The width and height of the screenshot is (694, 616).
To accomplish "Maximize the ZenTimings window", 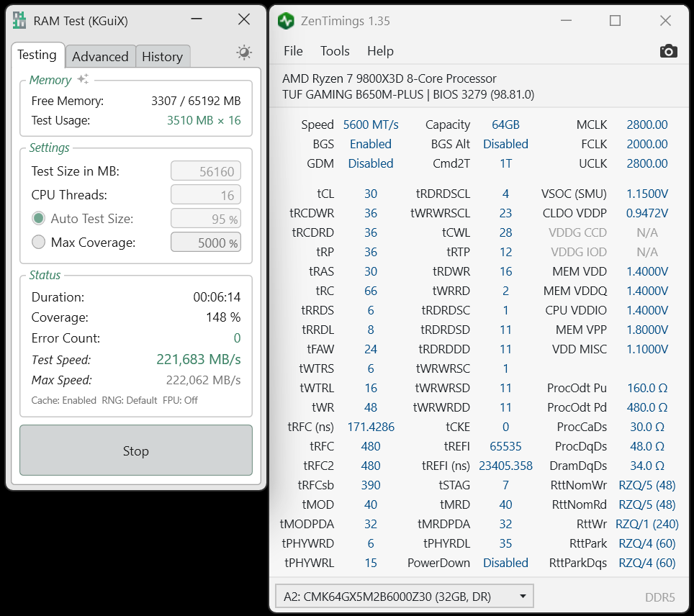I will click(x=615, y=20).
